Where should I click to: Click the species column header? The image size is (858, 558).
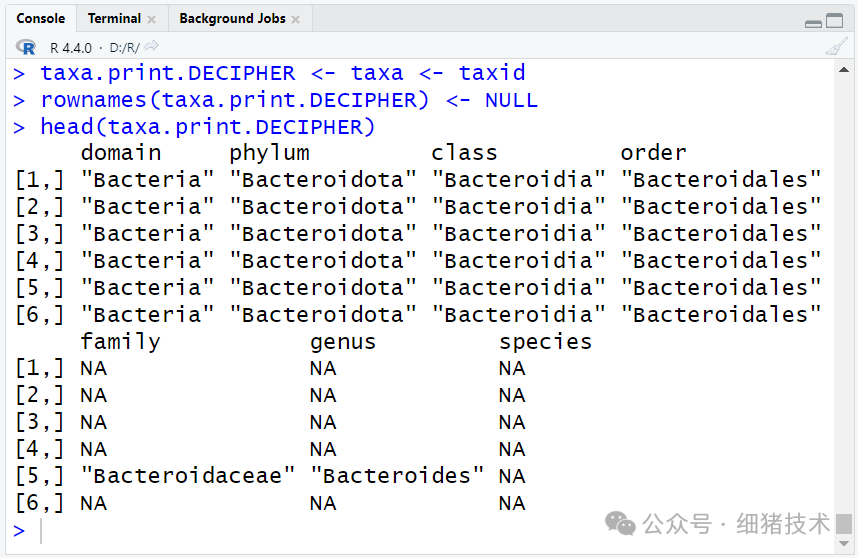[546, 342]
